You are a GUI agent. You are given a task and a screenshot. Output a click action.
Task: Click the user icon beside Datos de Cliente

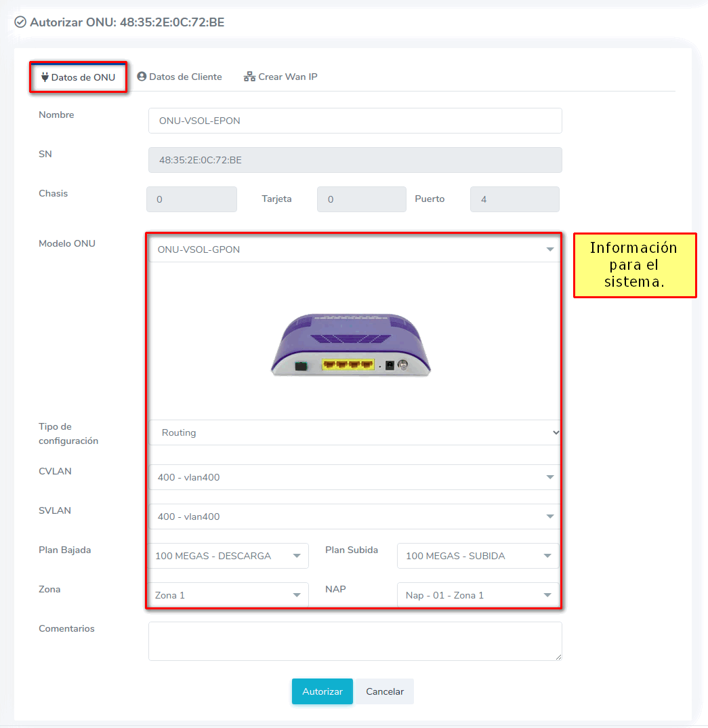click(142, 77)
